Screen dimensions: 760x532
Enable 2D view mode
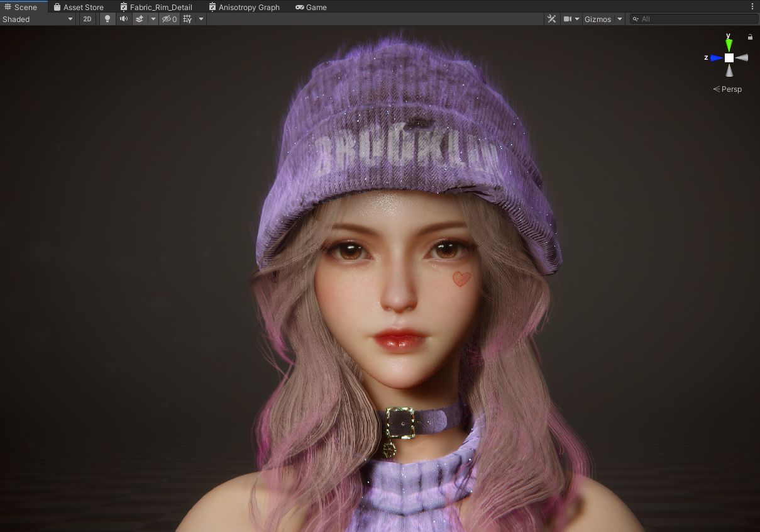pos(87,19)
